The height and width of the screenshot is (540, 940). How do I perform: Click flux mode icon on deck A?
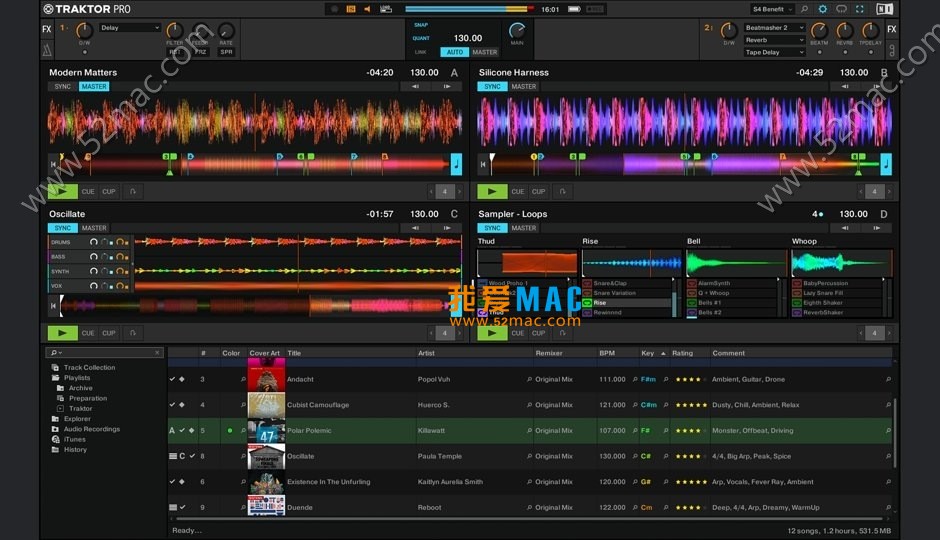(132, 192)
